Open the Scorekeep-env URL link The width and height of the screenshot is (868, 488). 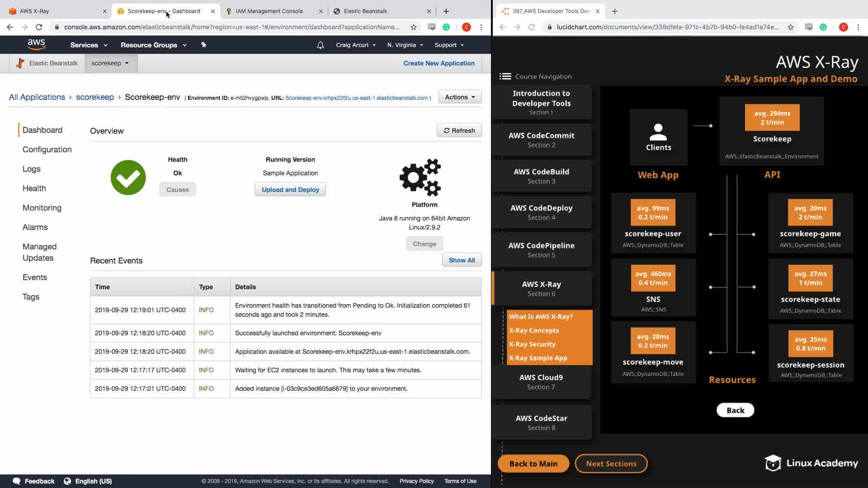[356, 98]
